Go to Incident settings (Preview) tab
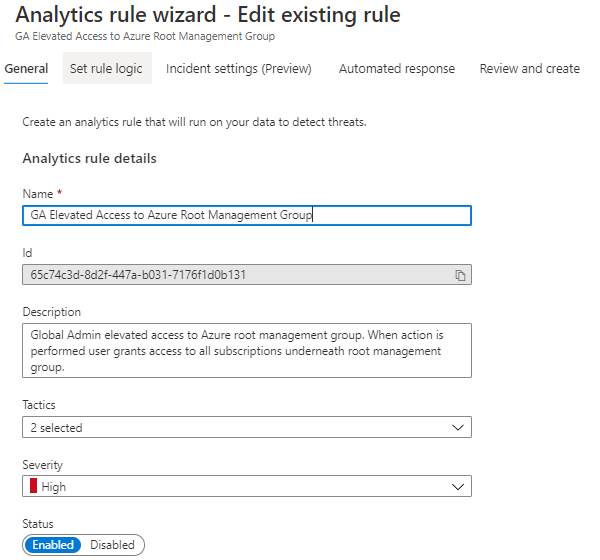600x560 pixels. 239,69
